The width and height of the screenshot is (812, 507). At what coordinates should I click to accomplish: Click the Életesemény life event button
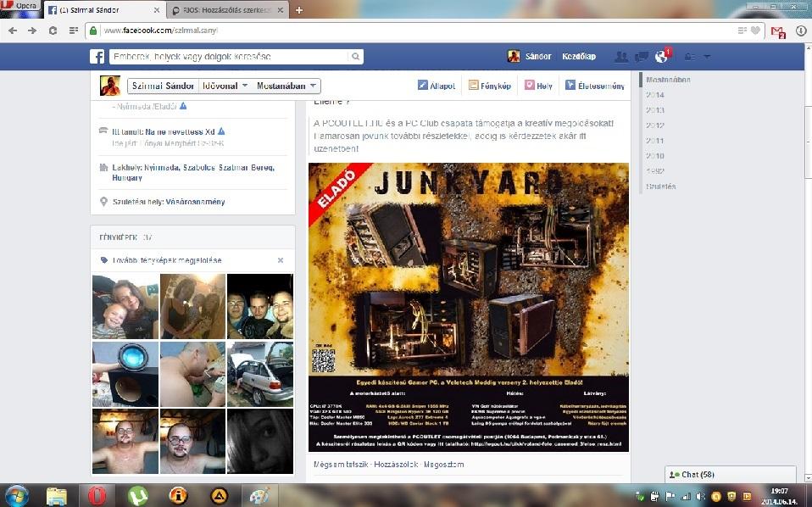(594, 86)
